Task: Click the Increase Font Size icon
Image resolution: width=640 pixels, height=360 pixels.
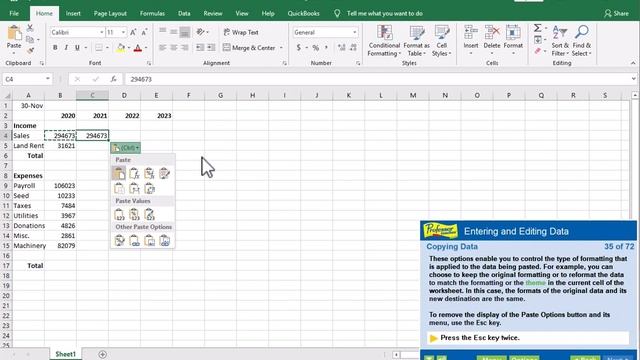Action: click(x=133, y=32)
